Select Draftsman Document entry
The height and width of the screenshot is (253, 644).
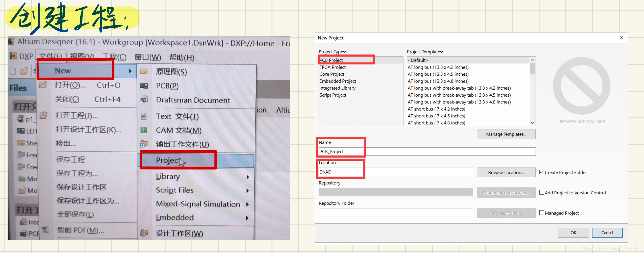tap(193, 100)
